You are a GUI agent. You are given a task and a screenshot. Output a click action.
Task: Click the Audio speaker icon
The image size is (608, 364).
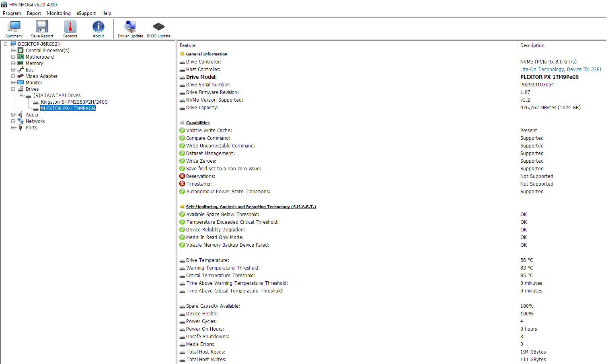(21, 115)
